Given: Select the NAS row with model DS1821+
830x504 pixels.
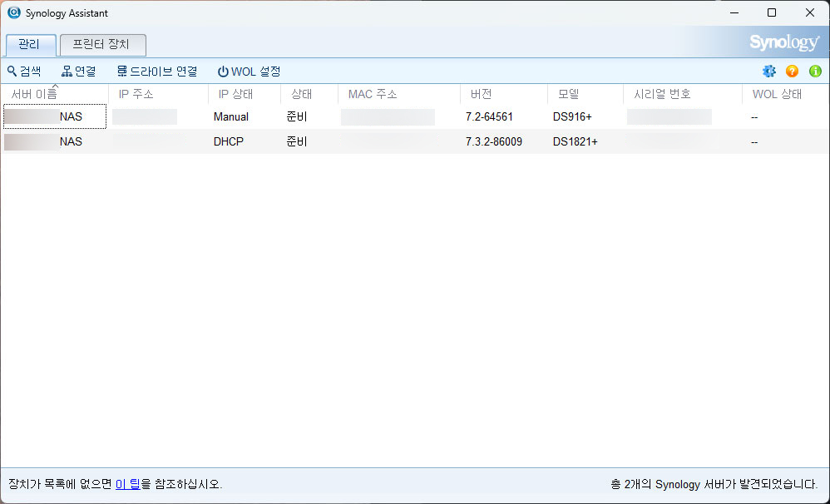Looking at the screenshot, I should click(x=415, y=141).
